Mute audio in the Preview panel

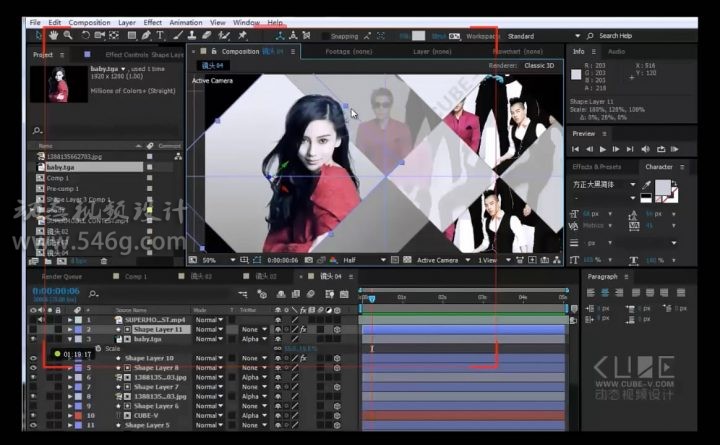click(643, 149)
